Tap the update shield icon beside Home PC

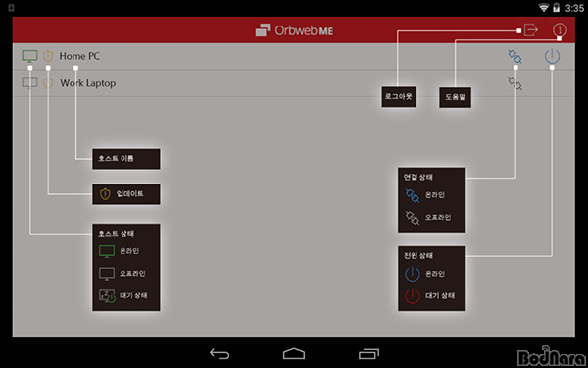coord(48,56)
